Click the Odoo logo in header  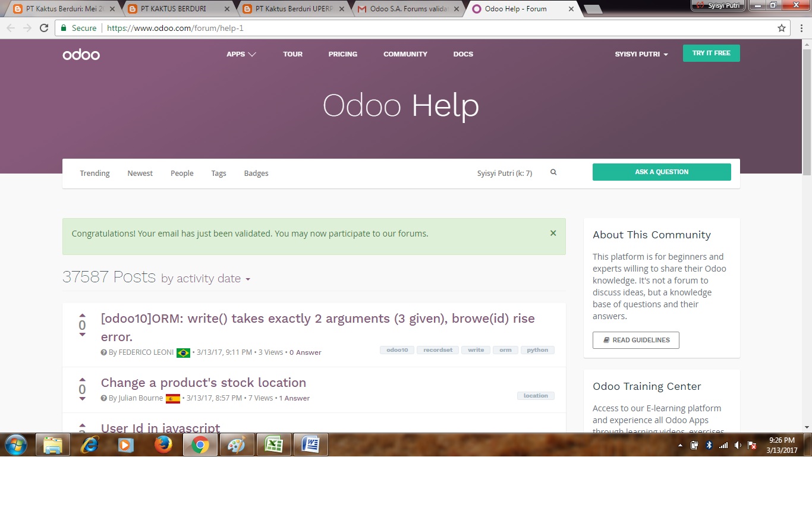tap(81, 55)
